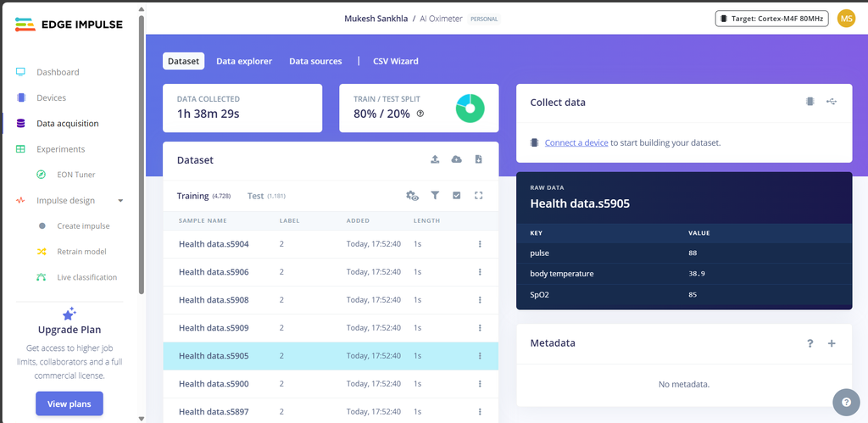
Task: Click the device chip icon in Collect data
Action: [810, 102]
